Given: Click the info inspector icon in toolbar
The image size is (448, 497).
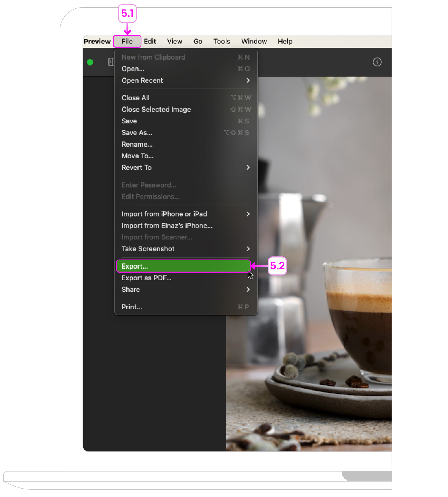Looking at the screenshot, I should [x=377, y=62].
